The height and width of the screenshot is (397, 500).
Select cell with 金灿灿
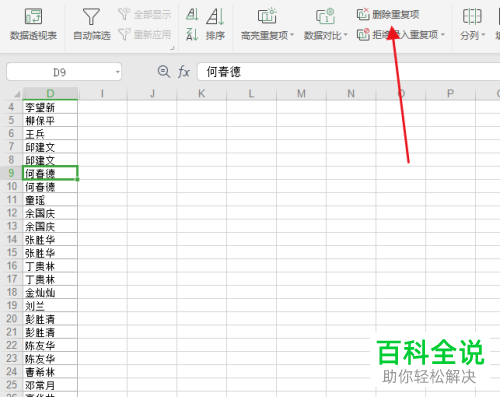click(50, 292)
